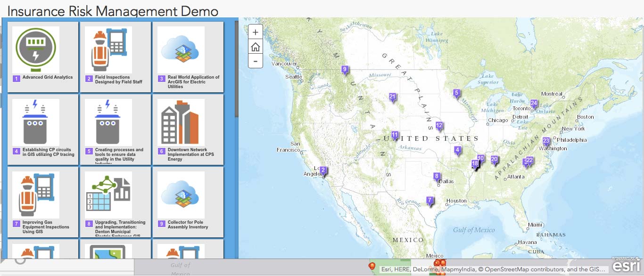The image size is (644, 276).
Task: Select 'Collector for Pole Assembly Inventory' title
Action: click(x=188, y=225)
